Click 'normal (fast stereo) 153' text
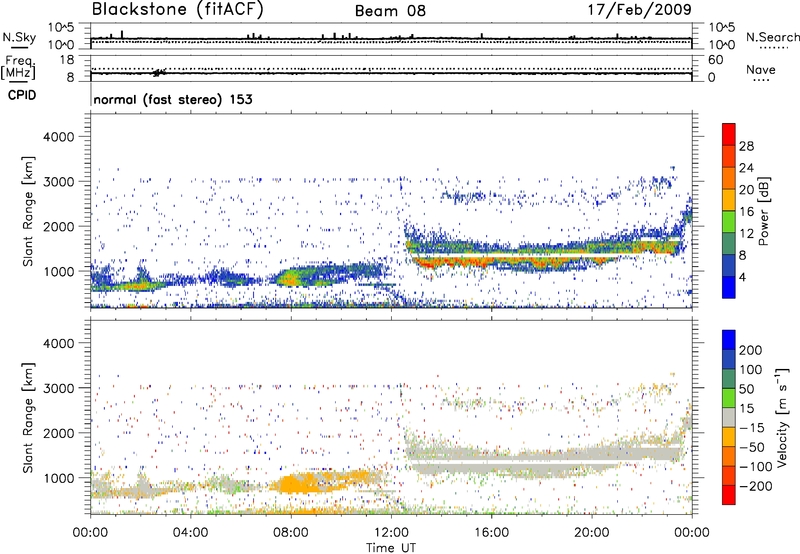800x554 pixels. coord(173,99)
